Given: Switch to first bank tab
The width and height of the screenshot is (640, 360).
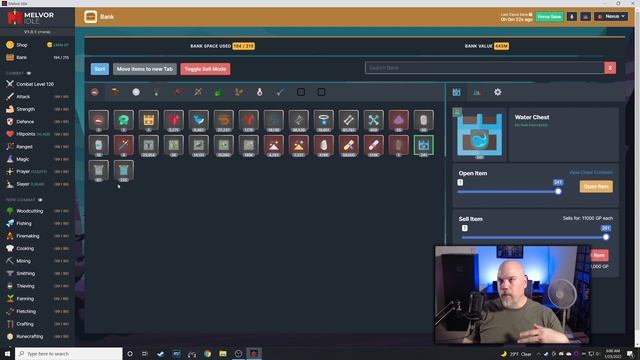Looking at the screenshot, I should coord(95,92).
